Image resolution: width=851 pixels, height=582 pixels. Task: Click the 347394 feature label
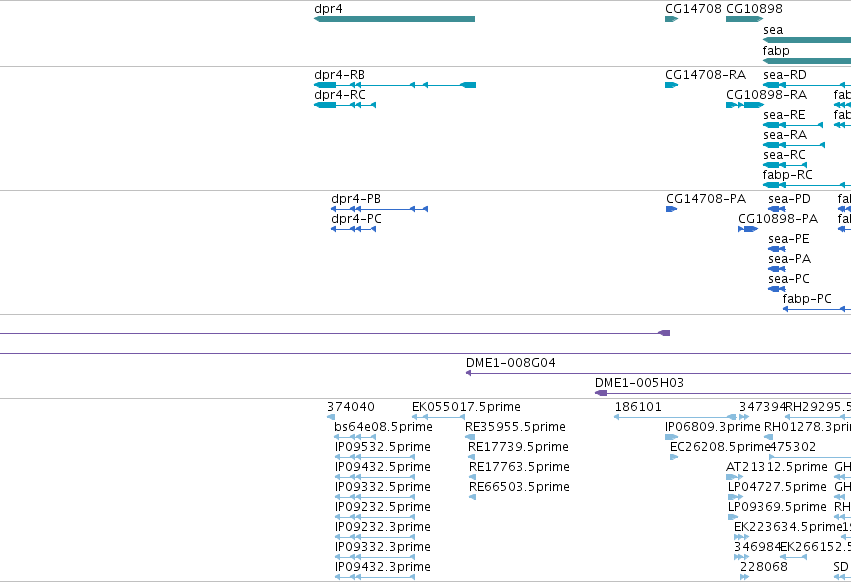pos(762,407)
